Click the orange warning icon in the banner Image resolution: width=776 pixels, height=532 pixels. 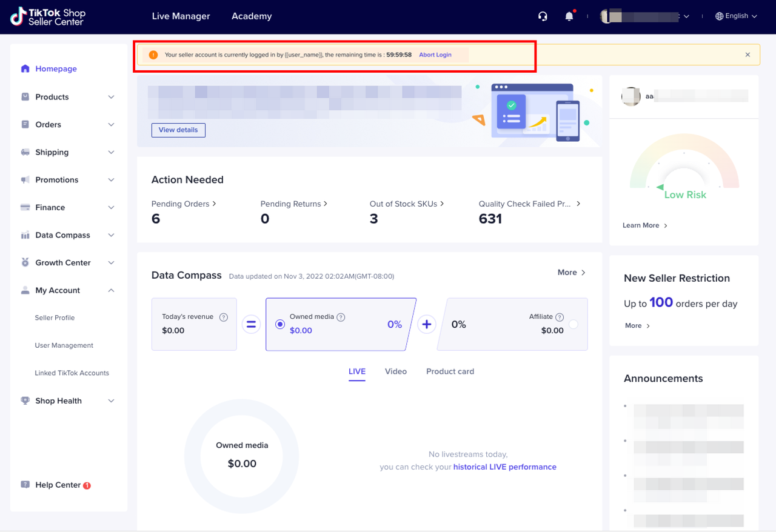pyautogui.click(x=153, y=55)
